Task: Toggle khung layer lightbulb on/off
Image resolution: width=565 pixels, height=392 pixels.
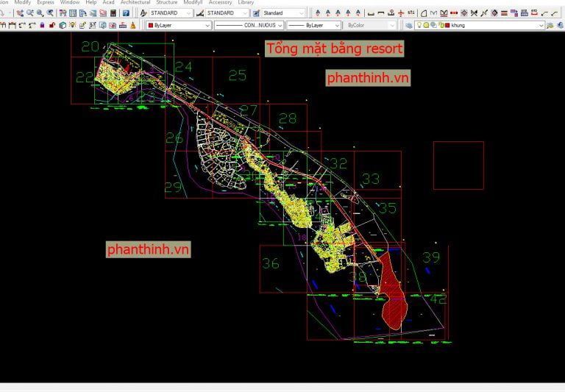Action: 419,25
